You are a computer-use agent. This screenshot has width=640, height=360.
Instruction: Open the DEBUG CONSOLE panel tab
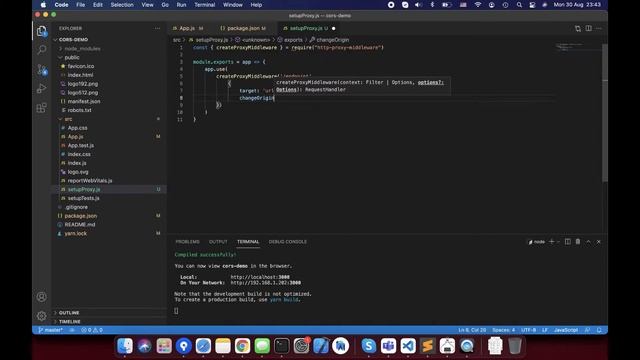click(x=288, y=242)
